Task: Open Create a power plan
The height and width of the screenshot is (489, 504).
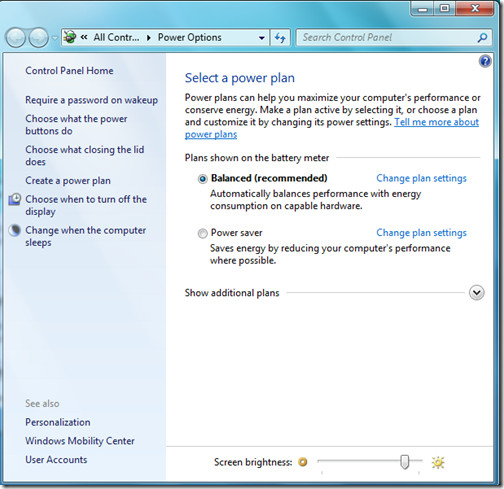Action: 68,181
